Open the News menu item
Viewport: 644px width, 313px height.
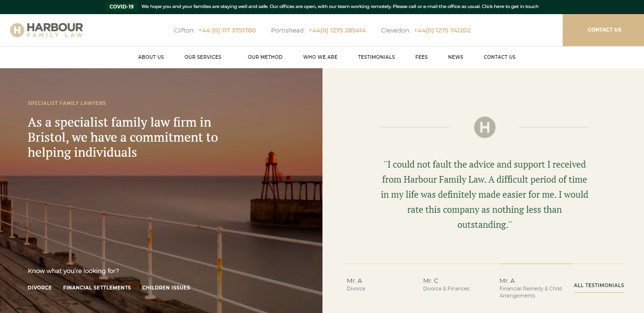click(456, 57)
